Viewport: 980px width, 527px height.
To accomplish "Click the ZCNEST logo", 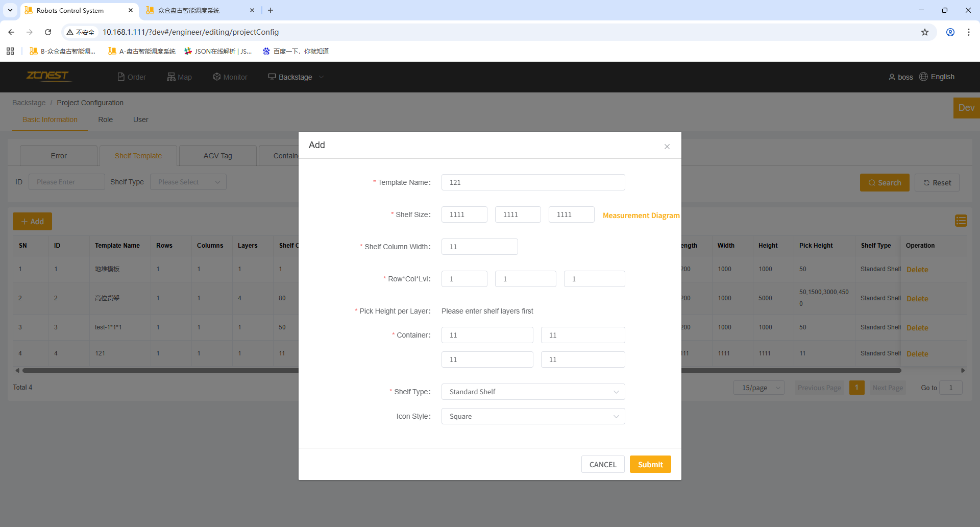I will click(x=47, y=76).
